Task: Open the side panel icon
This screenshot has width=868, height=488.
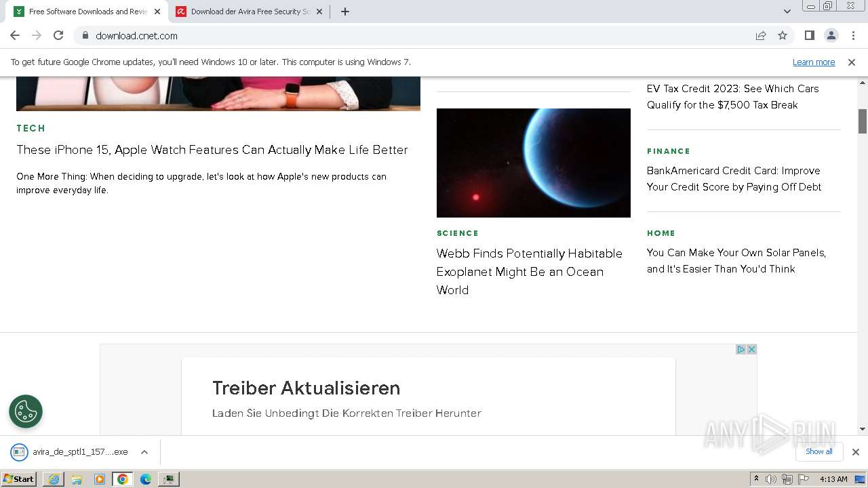Action: [809, 35]
